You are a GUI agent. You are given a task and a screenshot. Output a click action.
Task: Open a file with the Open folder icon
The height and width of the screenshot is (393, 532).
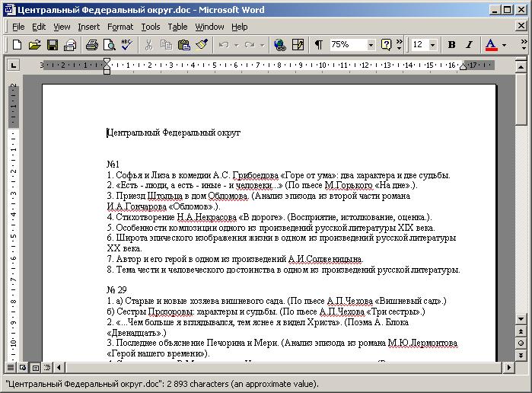coord(34,45)
